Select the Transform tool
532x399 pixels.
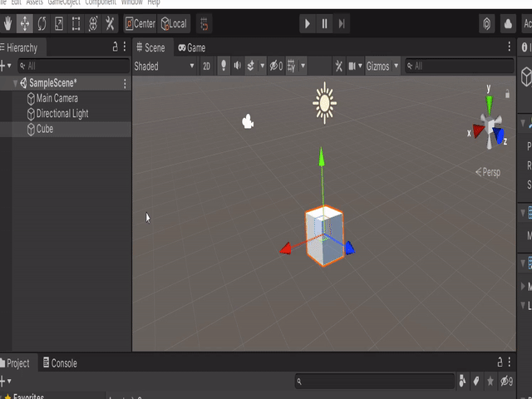tap(93, 24)
